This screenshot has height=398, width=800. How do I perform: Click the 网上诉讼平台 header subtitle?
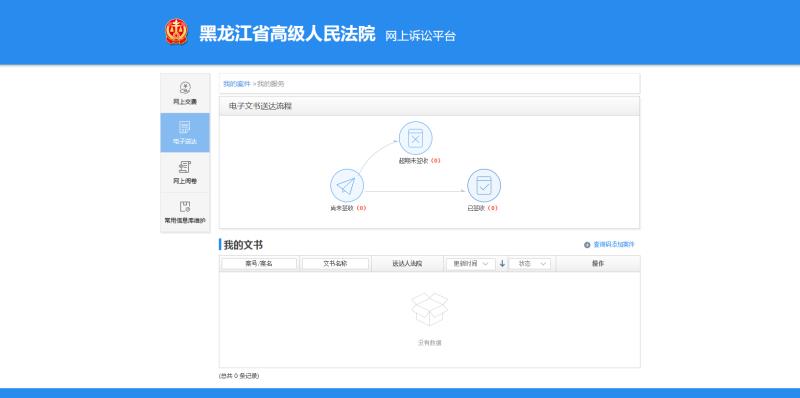420,36
